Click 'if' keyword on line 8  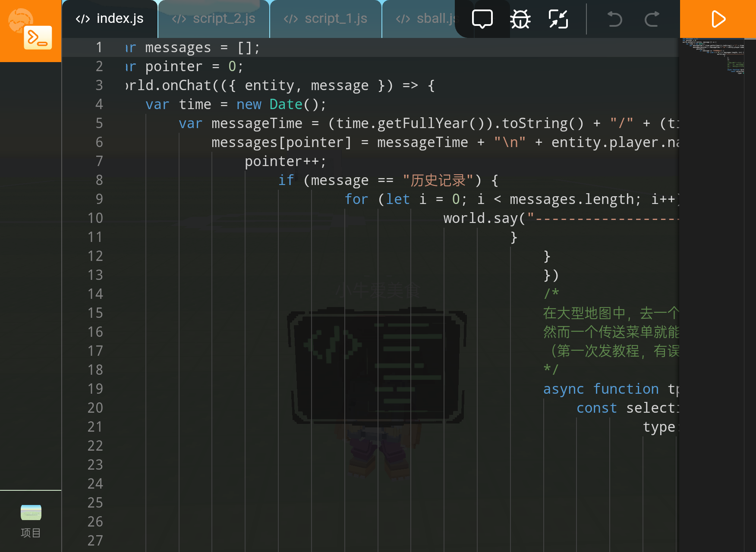pos(286,180)
